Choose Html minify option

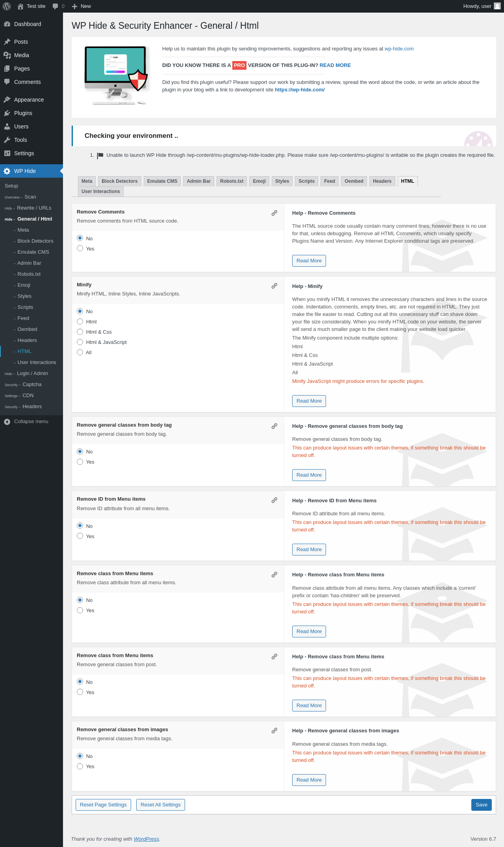[x=80, y=321]
